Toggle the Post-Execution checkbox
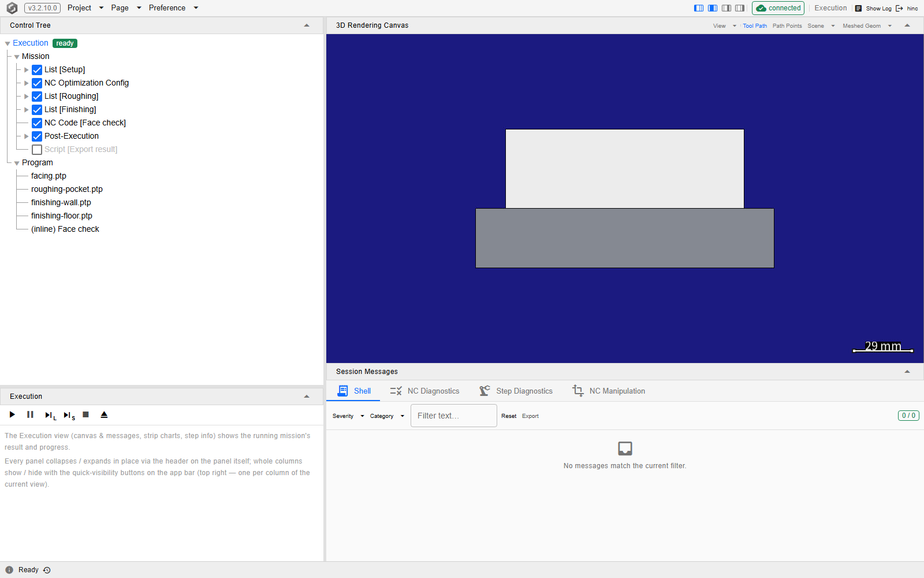The width and height of the screenshot is (924, 578). (x=37, y=136)
